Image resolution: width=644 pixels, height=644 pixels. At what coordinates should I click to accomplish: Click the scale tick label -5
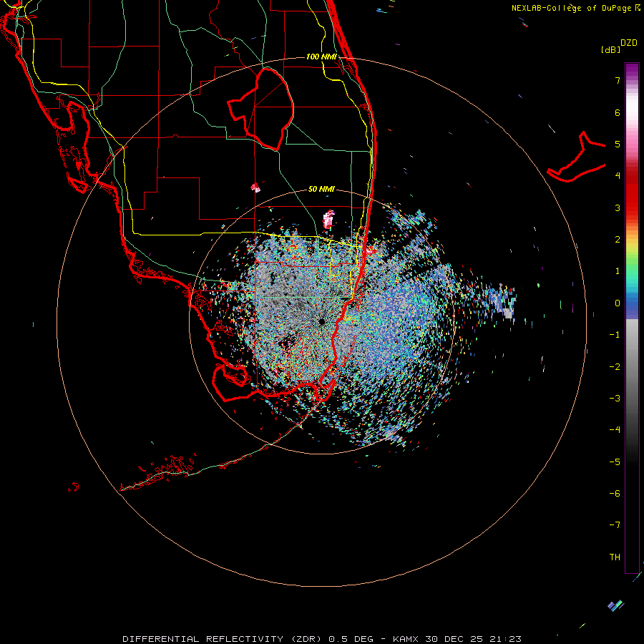(x=615, y=462)
